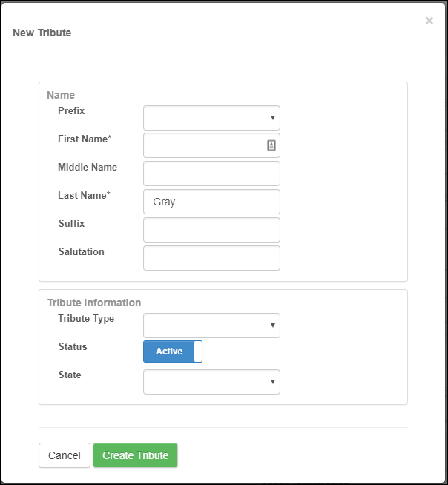
Task: Click the contact autofill icon in First Name
Action: pyautogui.click(x=271, y=145)
